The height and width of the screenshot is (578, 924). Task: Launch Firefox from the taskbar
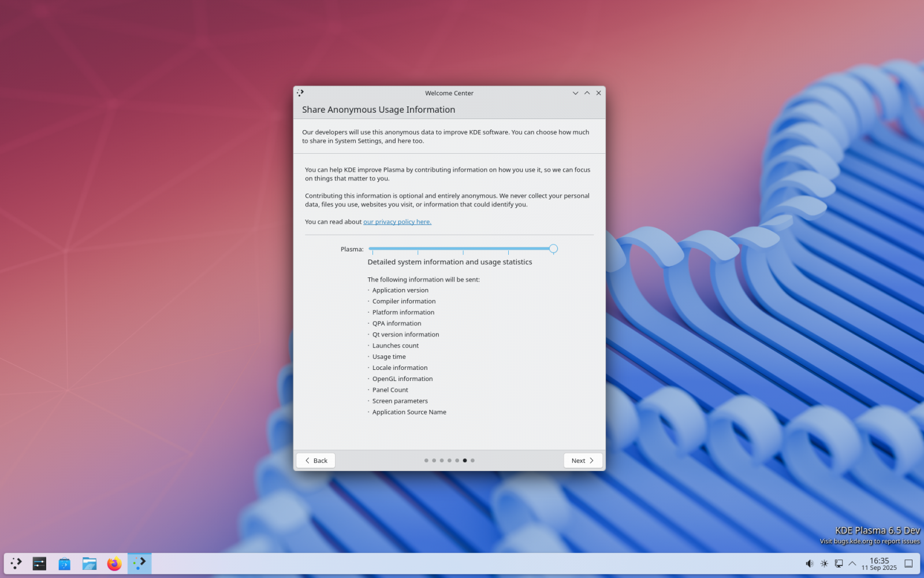click(x=114, y=563)
